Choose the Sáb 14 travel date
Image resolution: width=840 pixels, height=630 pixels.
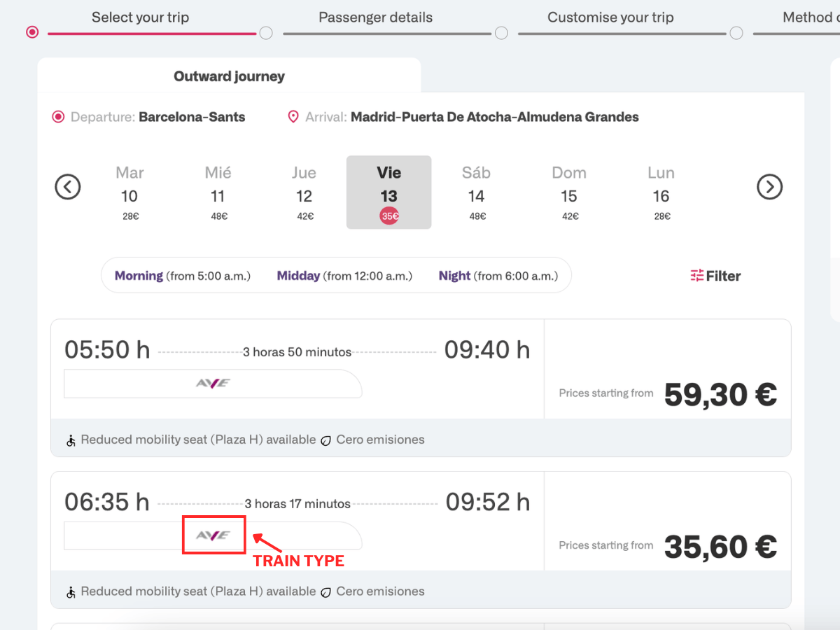[476, 192]
